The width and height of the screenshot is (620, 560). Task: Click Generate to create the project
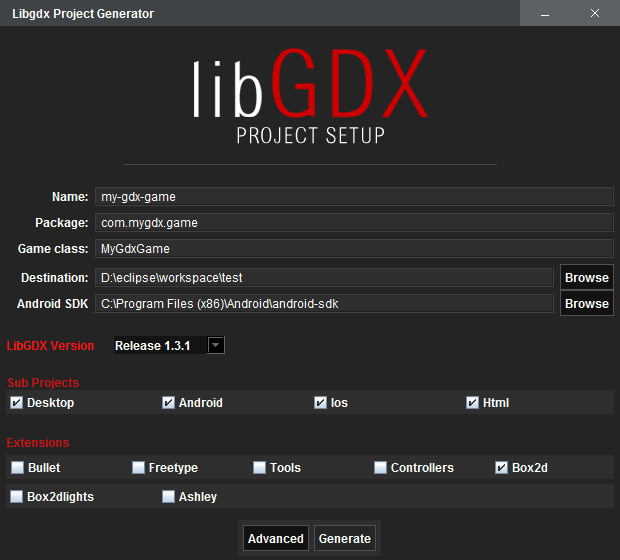coord(345,538)
